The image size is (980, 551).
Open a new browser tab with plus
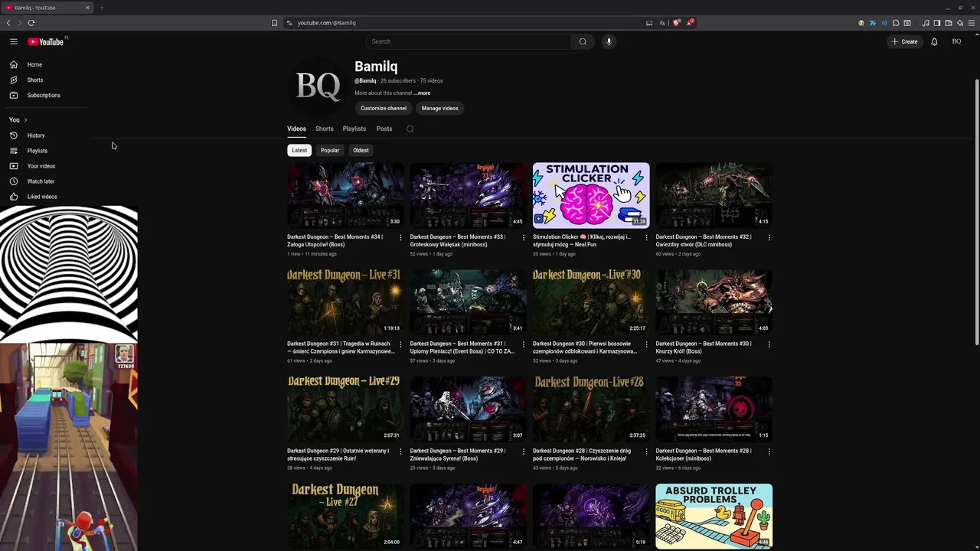pos(101,8)
